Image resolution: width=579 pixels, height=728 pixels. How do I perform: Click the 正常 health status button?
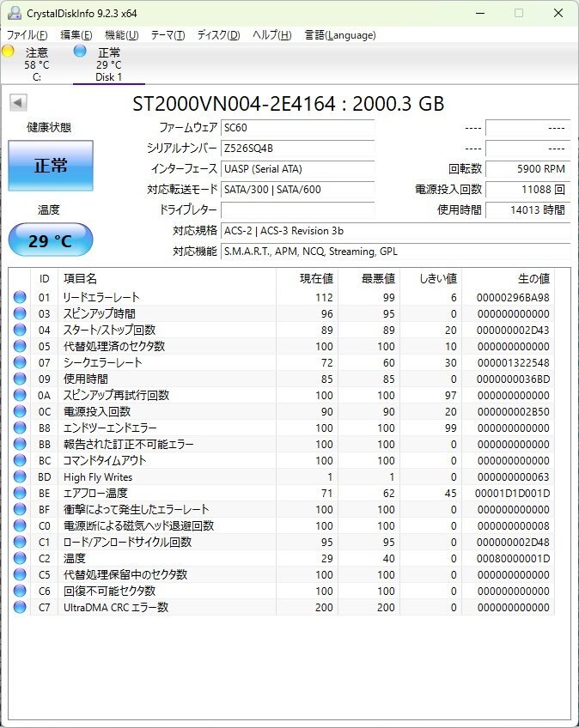(x=51, y=166)
